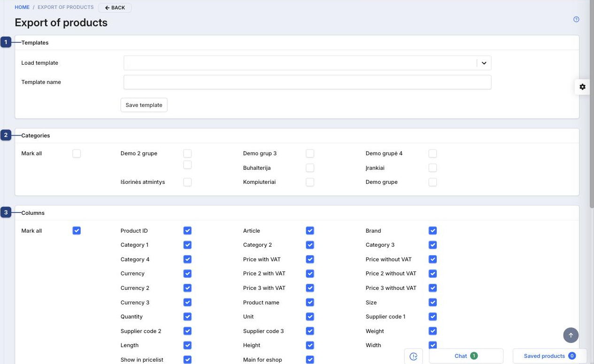Image resolution: width=594 pixels, height=364 pixels.
Task: Deselect the Weight column checkbox
Action: point(433,331)
